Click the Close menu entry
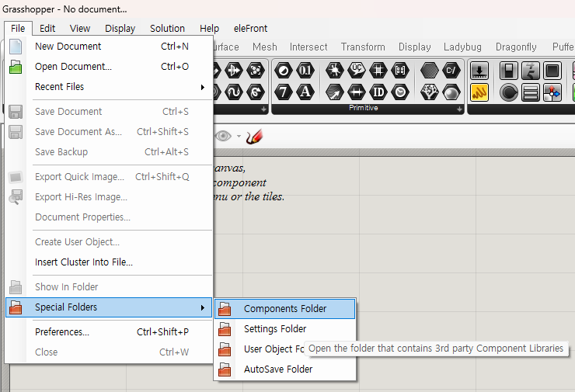Screen dimensions: 575x392 [109, 352]
